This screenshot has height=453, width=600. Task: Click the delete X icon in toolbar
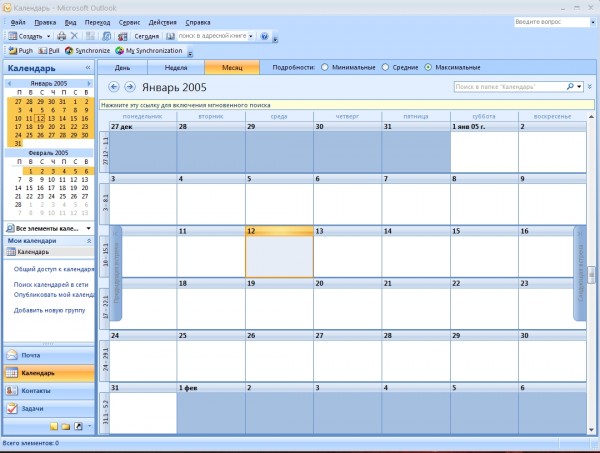[74, 36]
